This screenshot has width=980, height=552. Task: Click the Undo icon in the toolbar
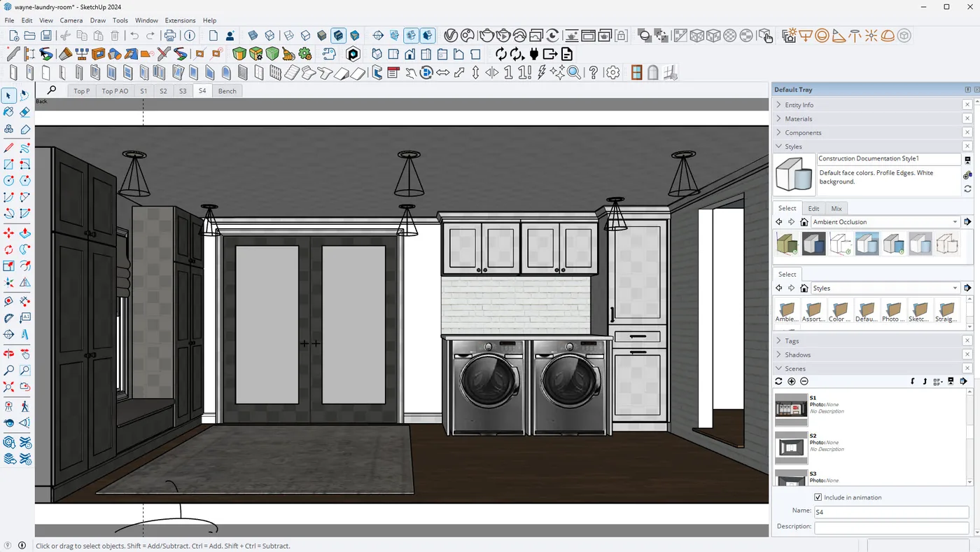tap(134, 35)
